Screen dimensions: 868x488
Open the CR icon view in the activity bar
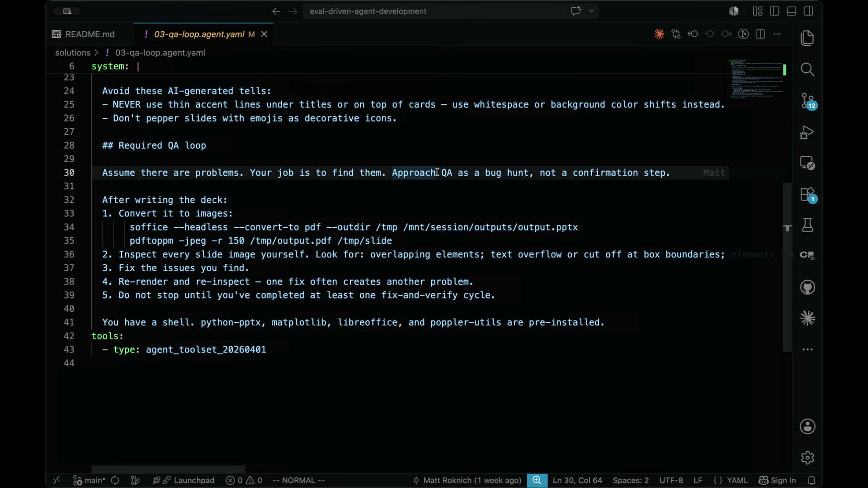click(x=807, y=255)
